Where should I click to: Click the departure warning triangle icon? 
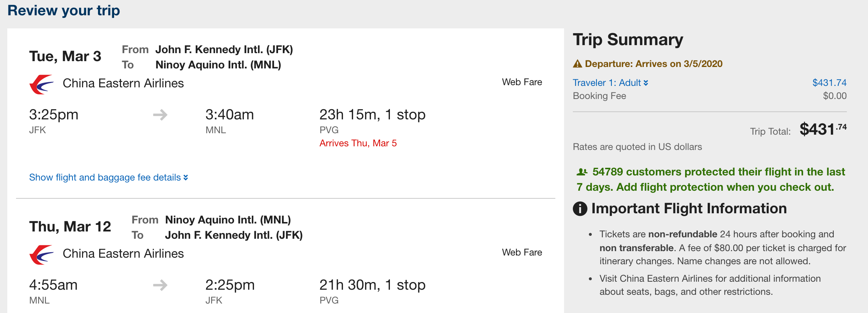[577, 64]
